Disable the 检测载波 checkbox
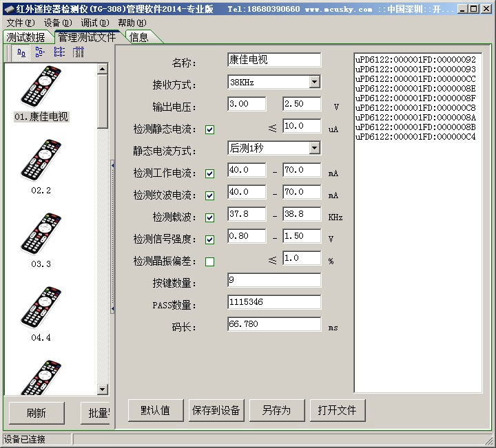 [x=209, y=217]
